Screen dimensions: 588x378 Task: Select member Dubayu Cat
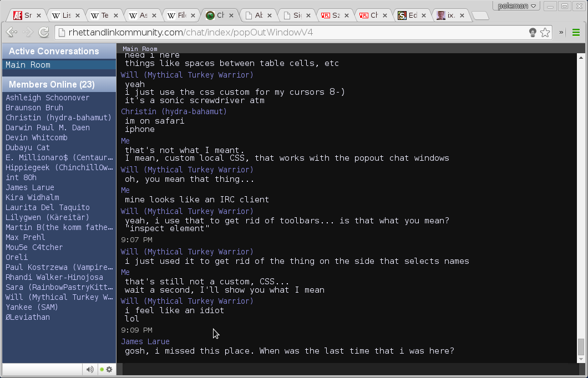coord(27,147)
